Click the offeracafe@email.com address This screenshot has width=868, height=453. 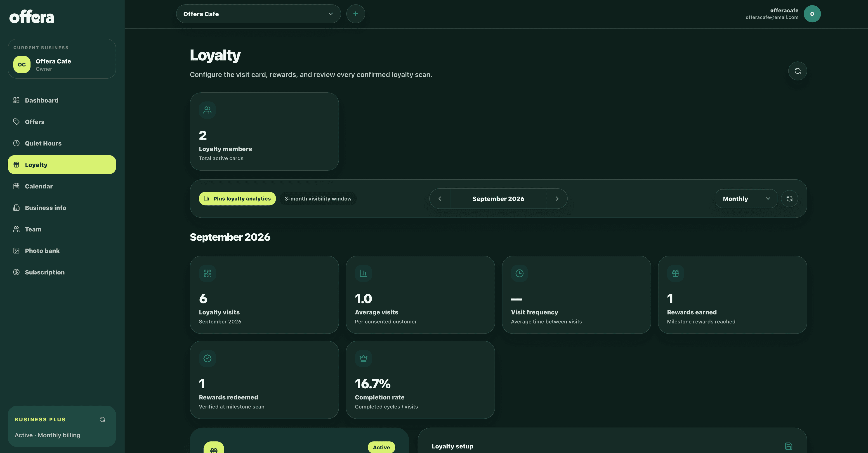coord(772,18)
